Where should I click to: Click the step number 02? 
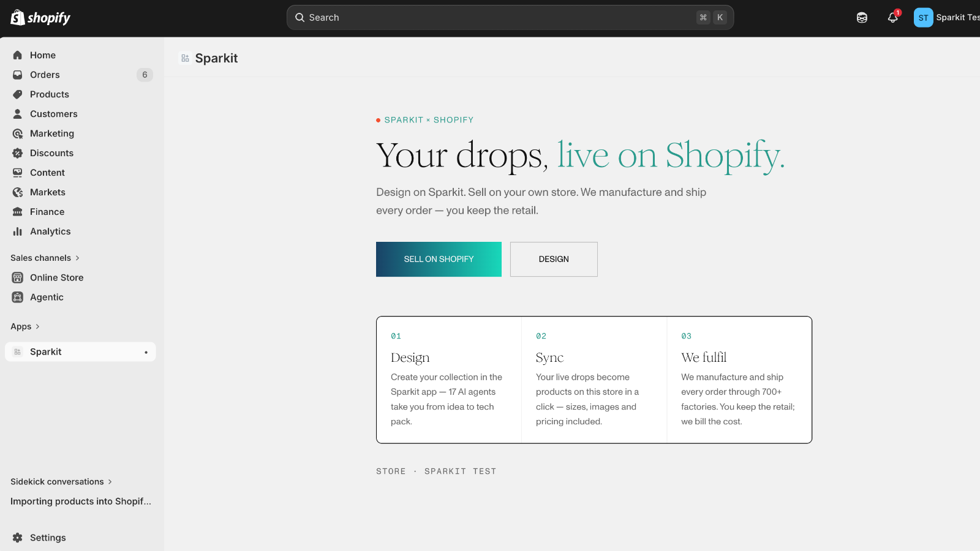[541, 336]
